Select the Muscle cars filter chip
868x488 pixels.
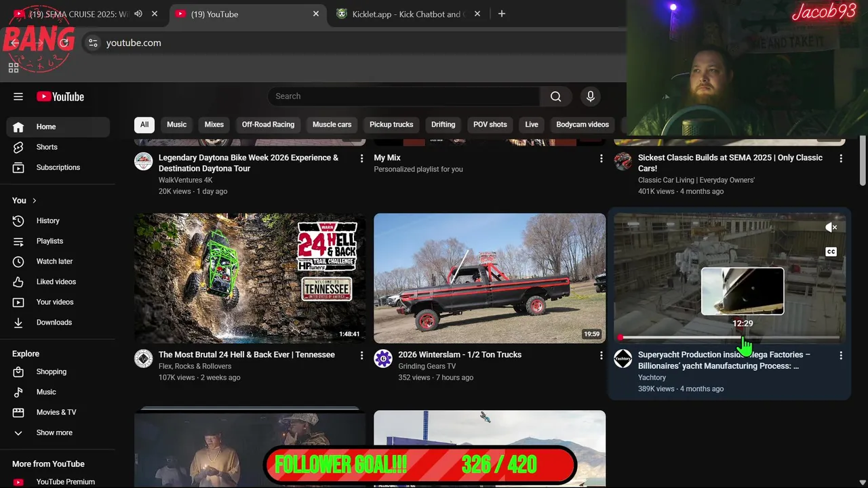point(332,125)
